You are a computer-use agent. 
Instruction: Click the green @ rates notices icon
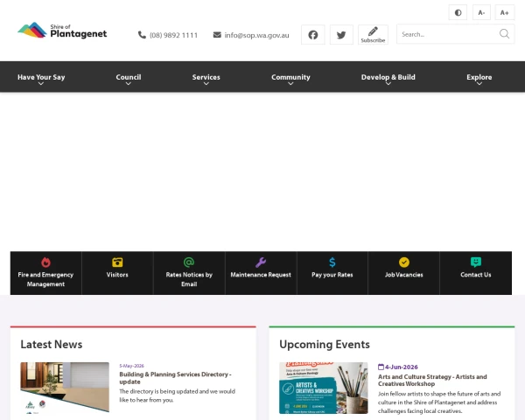(189, 262)
